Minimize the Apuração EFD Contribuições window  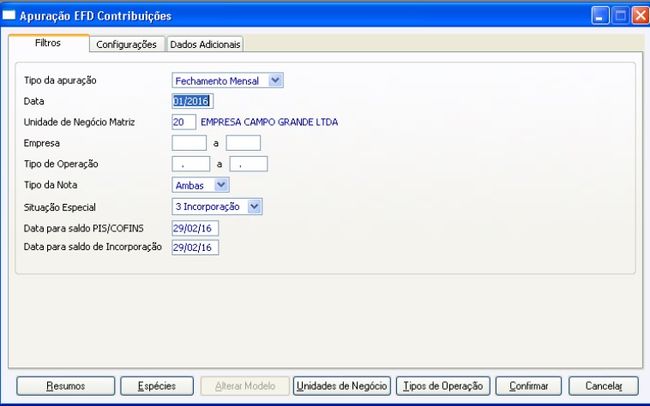pos(600,16)
